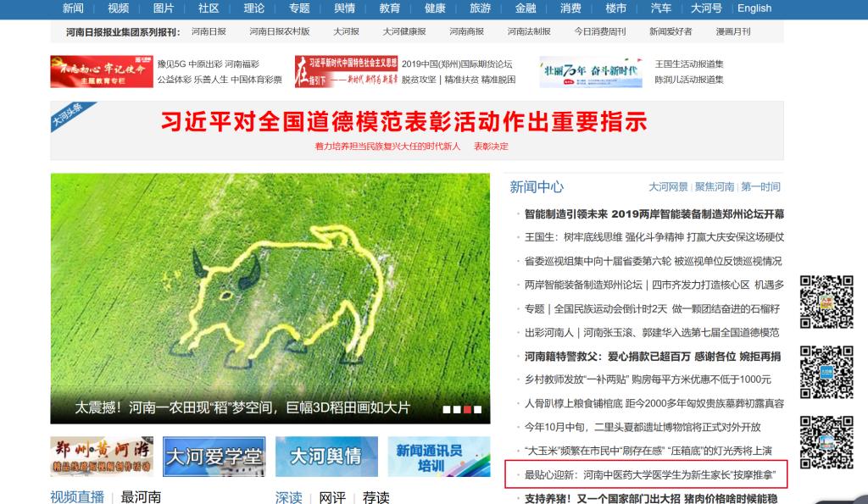868x504 pixels.
Task: Click the 大河舆情 banner image
Action: click(x=325, y=457)
